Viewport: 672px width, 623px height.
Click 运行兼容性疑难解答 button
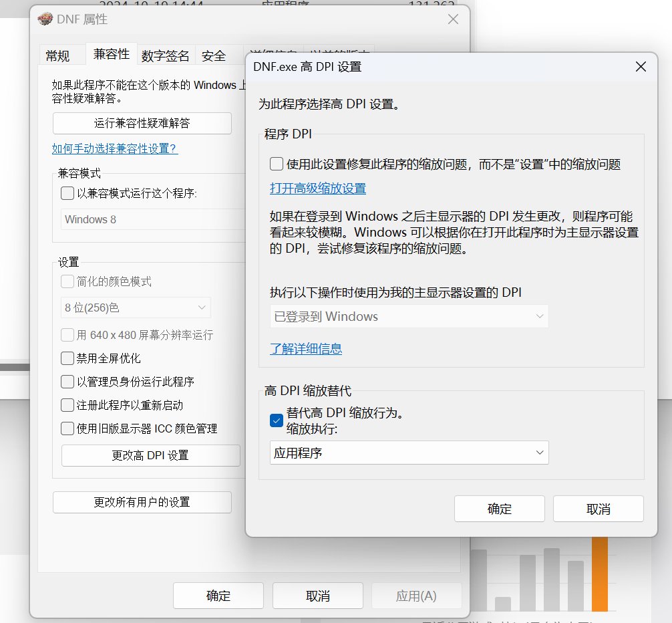click(x=142, y=124)
